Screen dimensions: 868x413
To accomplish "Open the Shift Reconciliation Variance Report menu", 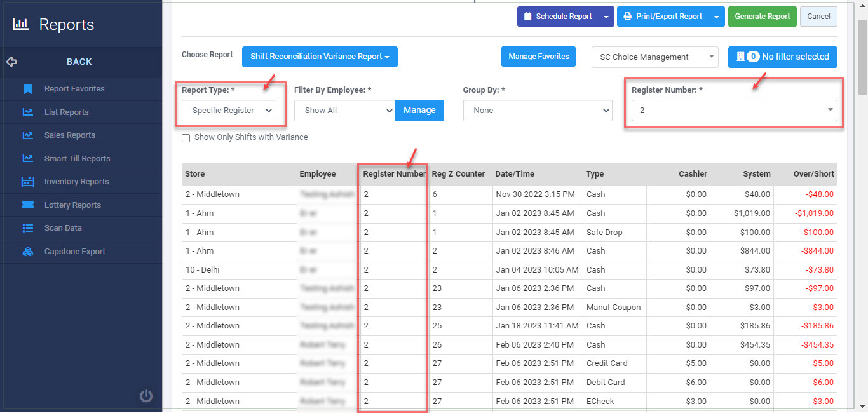I will pyautogui.click(x=320, y=57).
